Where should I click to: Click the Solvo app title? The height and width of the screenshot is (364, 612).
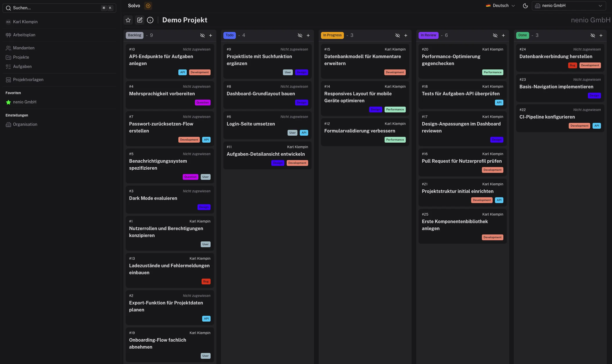pos(134,6)
